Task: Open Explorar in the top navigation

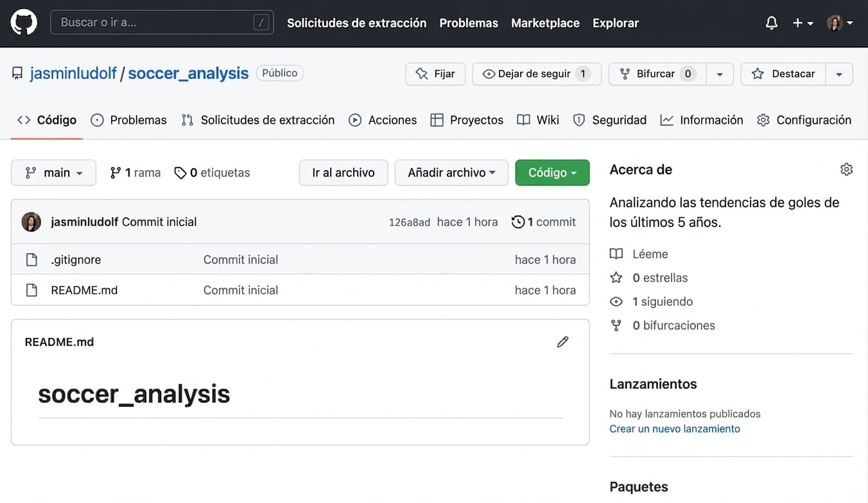Action: coord(615,23)
